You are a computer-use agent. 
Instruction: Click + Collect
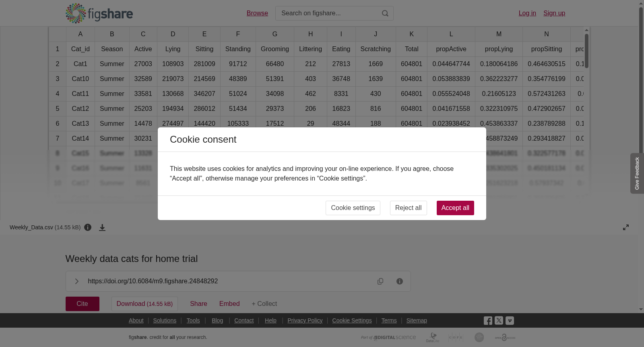pyautogui.click(x=264, y=304)
